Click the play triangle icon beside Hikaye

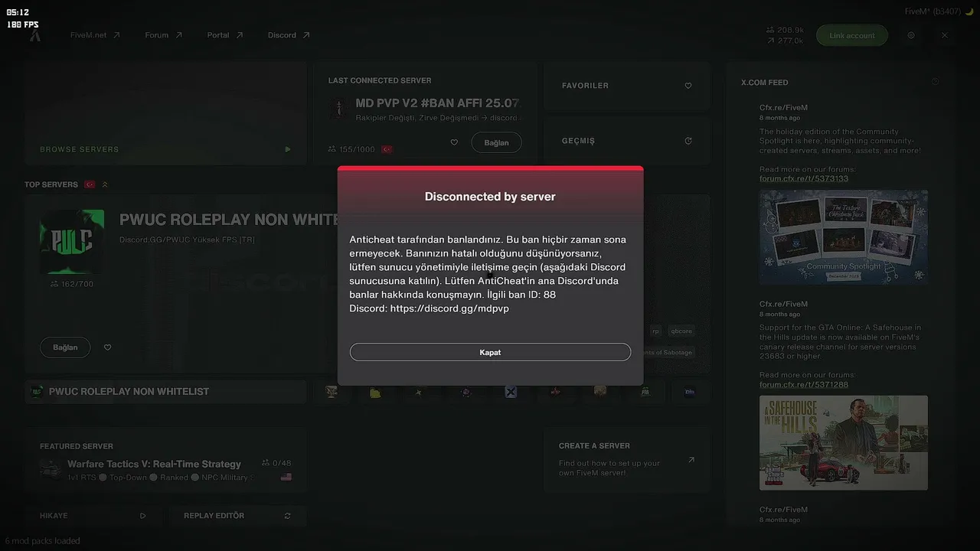(x=142, y=516)
